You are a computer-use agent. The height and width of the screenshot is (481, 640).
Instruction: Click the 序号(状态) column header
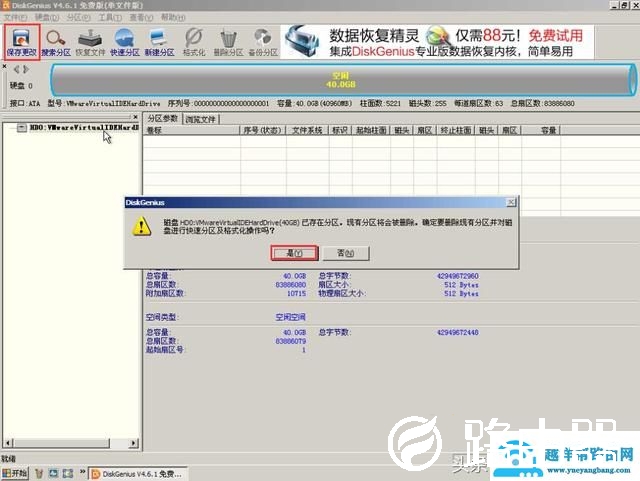(x=262, y=130)
